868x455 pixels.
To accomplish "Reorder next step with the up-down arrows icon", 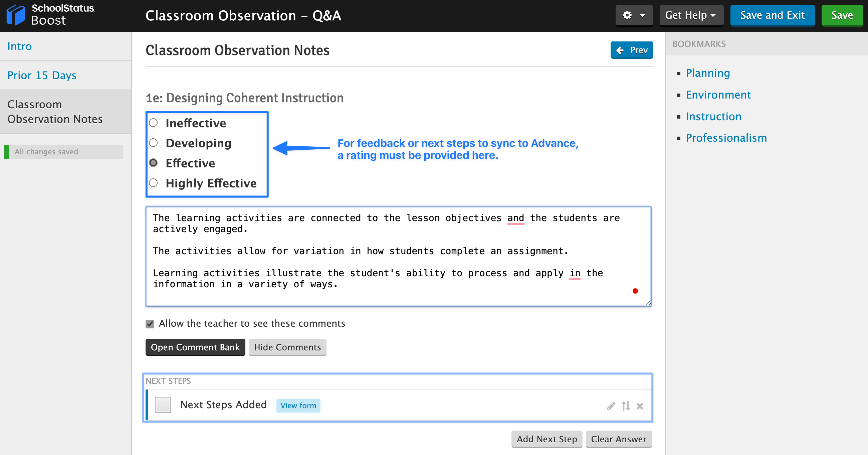I will tap(626, 406).
